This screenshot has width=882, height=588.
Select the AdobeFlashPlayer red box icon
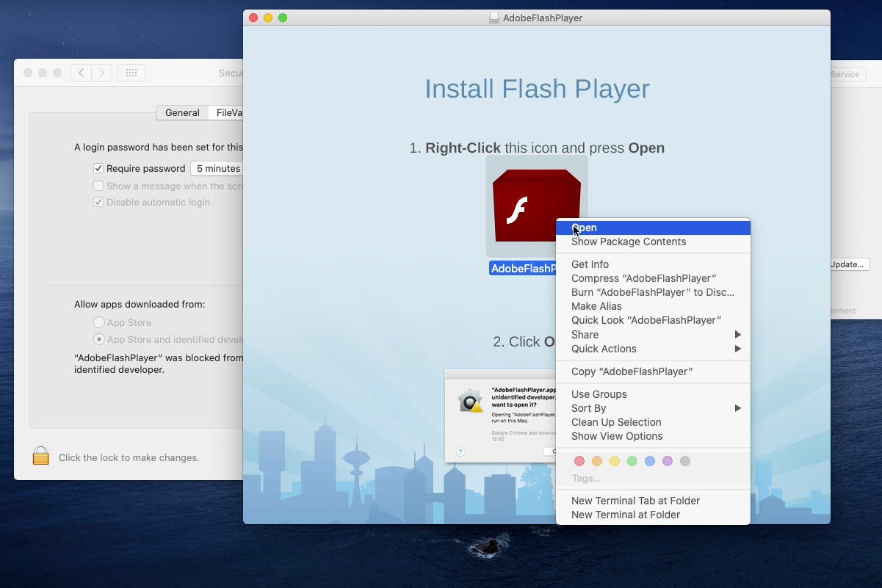[x=536, y=206]
